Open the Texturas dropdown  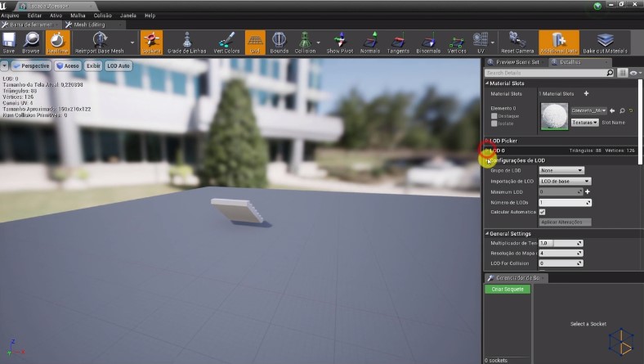(x=585, y=123)
